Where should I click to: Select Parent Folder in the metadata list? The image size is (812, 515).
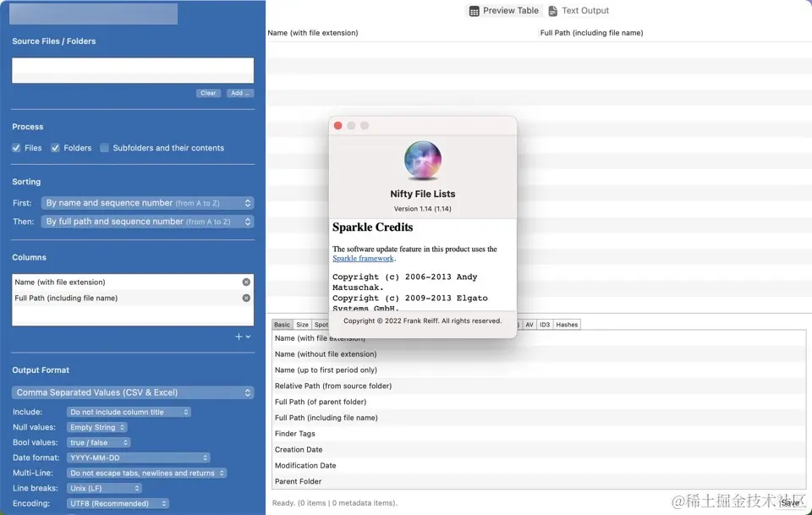click(x=539, y=481)
